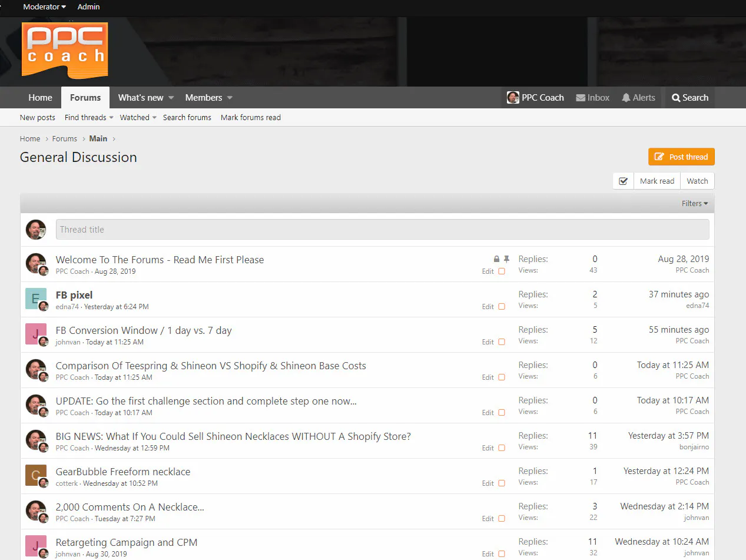Click author avatar on 2,000 Comments thread
Image resolution: width=746 pixels, height=560 pixels.
coord(36,511)
